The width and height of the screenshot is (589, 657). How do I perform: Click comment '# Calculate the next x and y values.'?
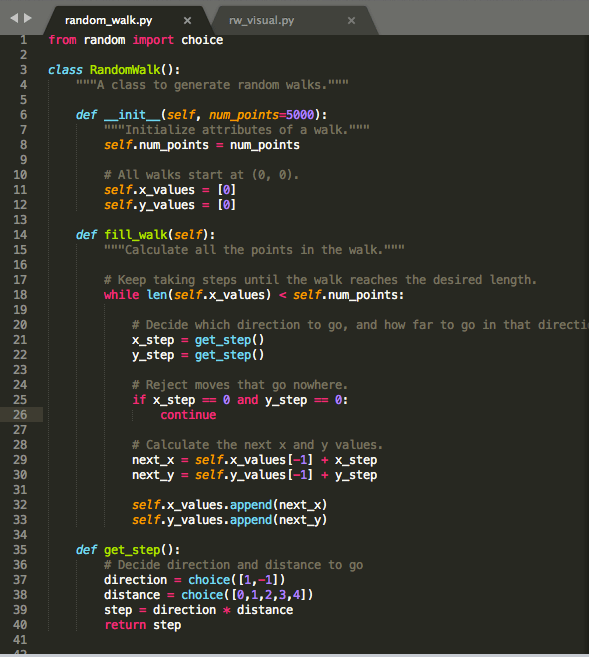[257, 445]
